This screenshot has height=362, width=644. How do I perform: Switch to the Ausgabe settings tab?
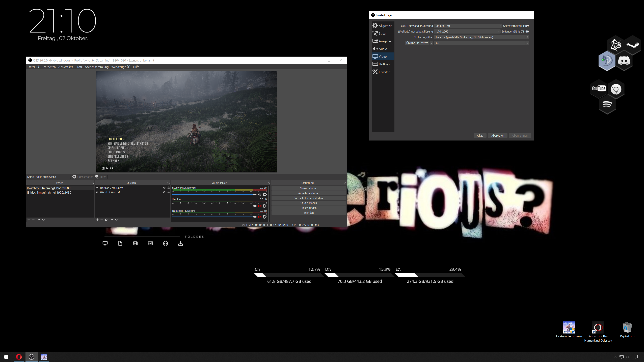coord(384,41)
